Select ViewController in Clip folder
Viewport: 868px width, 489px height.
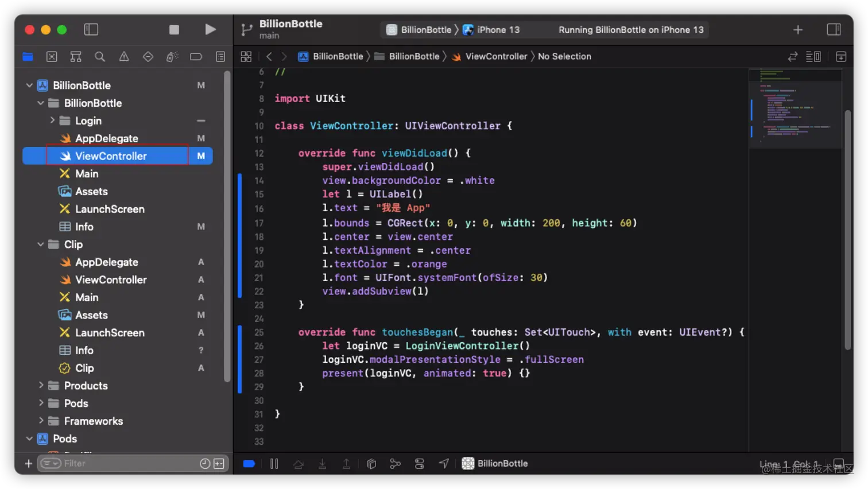coord(111,280)
